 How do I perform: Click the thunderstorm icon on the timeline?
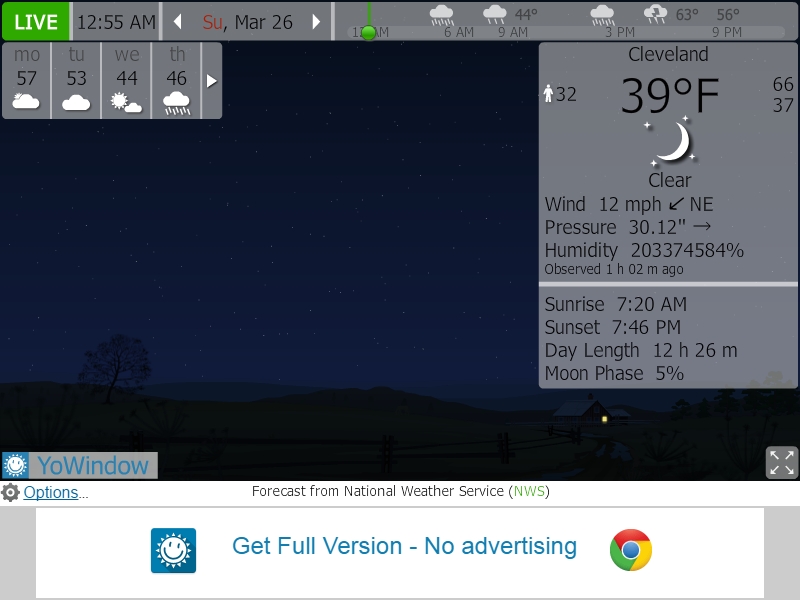click(656, 14)
